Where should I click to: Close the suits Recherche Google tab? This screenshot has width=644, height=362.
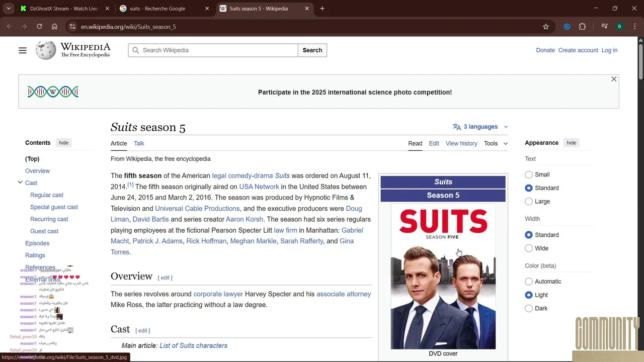pyautogui.click(x=207, y=9)
